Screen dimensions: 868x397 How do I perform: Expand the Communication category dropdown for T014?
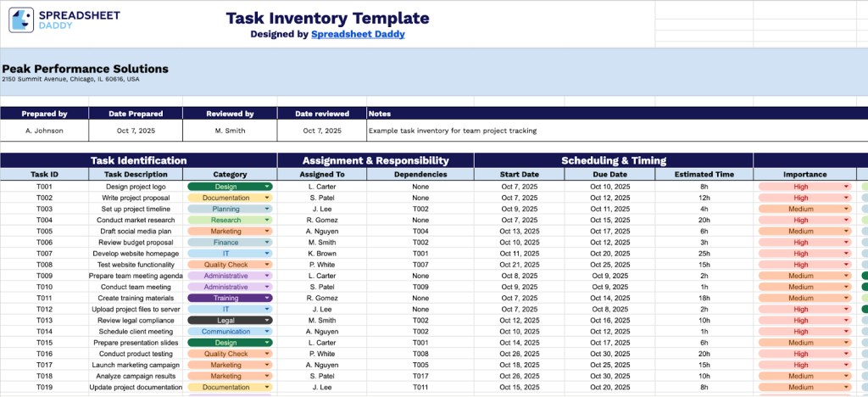click(267, 332)
